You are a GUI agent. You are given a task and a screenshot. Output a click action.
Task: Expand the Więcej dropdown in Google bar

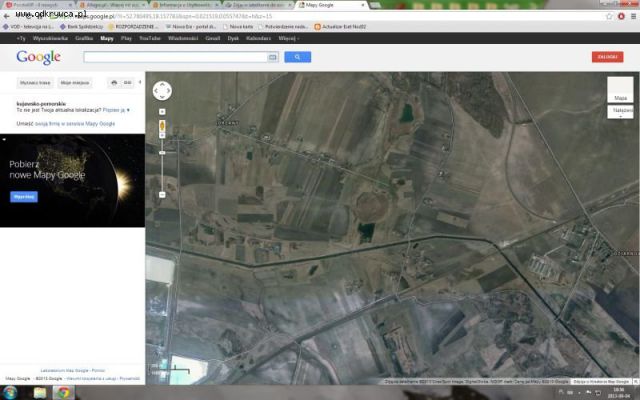pos(289,38)
